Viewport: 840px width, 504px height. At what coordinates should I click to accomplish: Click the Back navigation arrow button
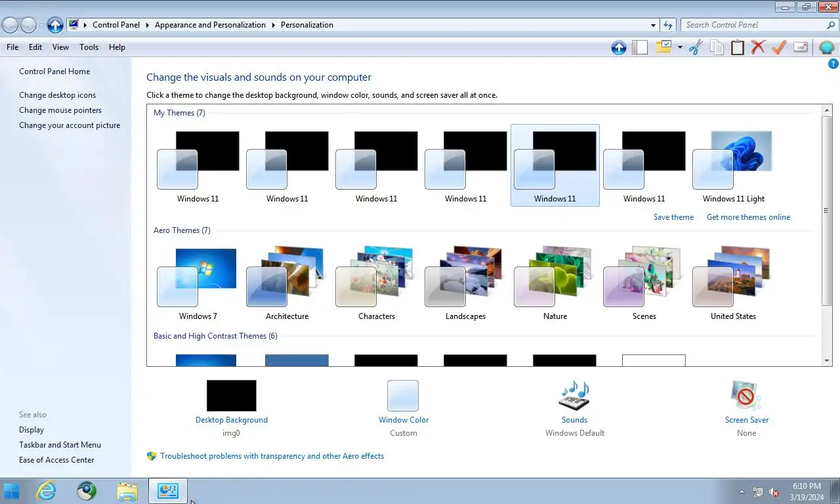[10, 25]
